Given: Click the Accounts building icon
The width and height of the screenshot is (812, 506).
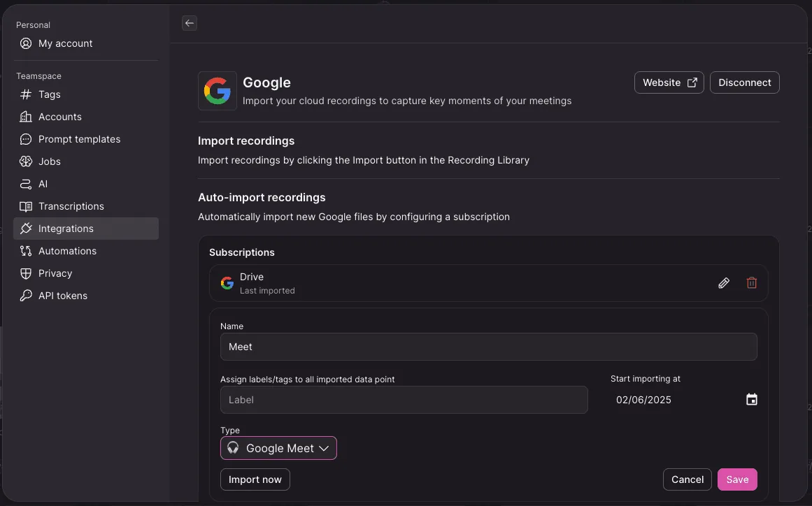Looking at the screenshot, I should [x=26, y=117].
